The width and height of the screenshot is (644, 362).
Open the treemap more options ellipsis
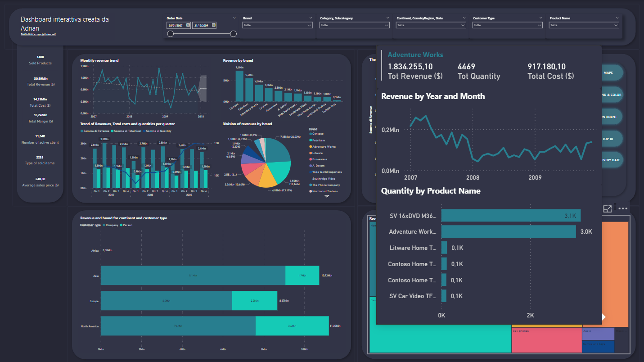tap(623, 208)
